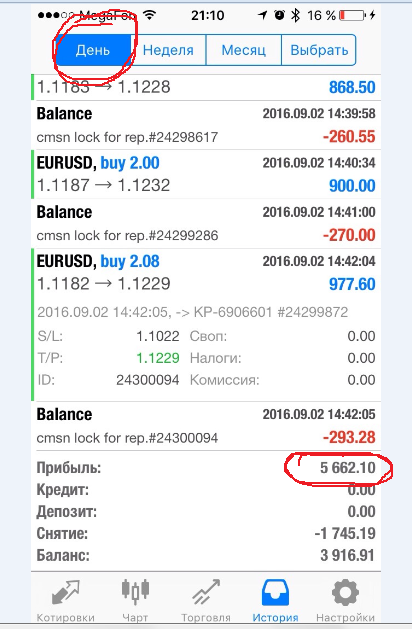
Task: Tap the timestamp 2016.09.02 14:42:04
Action: (x=319, y=261)
